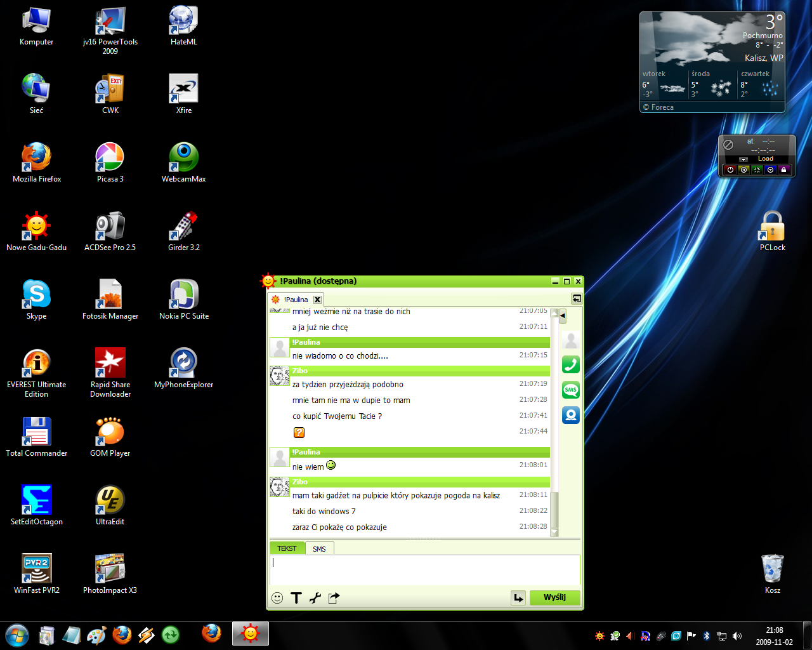
Task: Start voice call with green phone icon
Action: [571, 364]
